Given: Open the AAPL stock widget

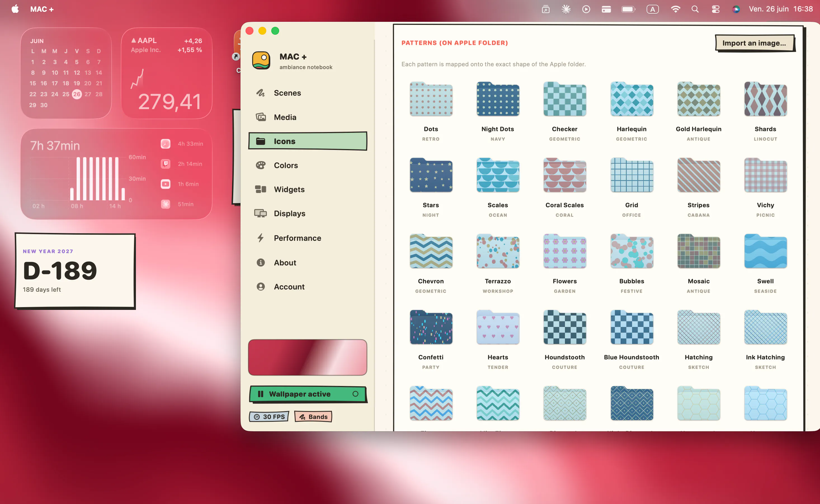Looking at the screenshot, I should click(x=167, y=73).
